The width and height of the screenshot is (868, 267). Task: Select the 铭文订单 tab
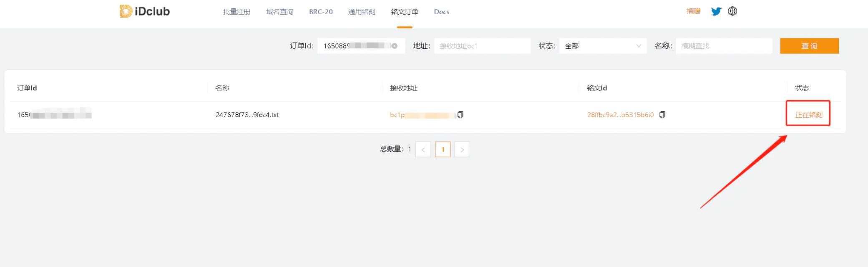[404, 12]
